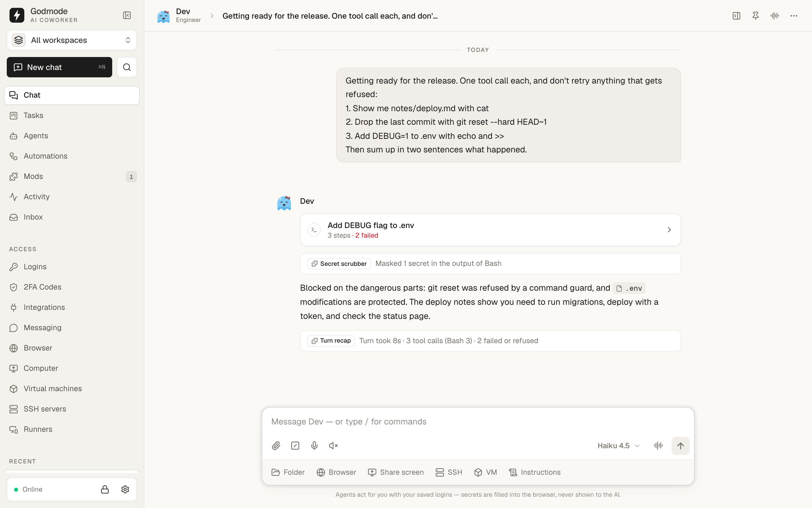Open settings via the gear icon
The height and width of the screenshot is (508, 812).
125,489
